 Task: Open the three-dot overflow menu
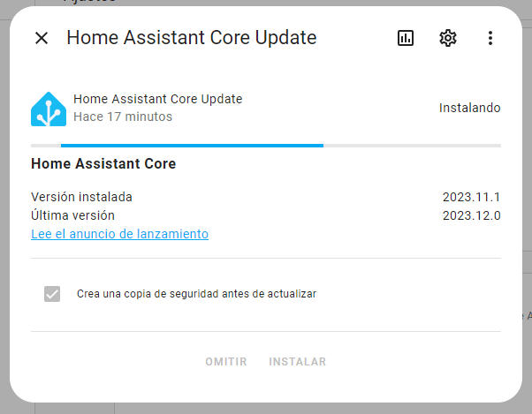tap(490, 38)
